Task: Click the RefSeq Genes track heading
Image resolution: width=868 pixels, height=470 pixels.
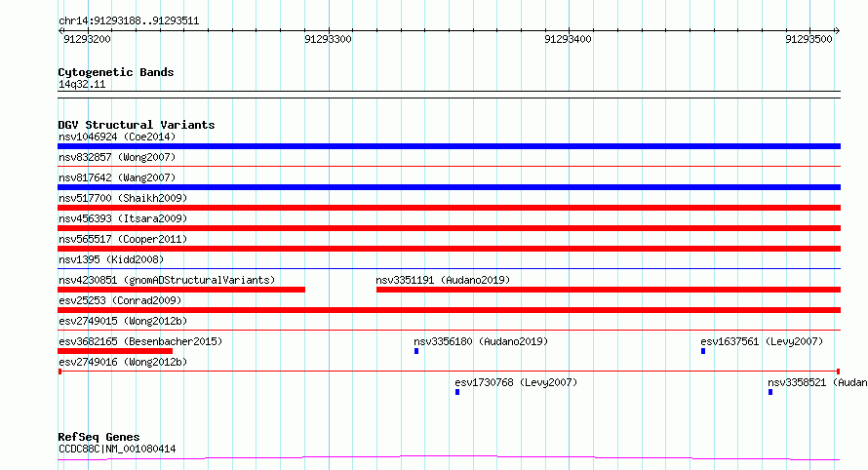Action: tap(99, 437)
